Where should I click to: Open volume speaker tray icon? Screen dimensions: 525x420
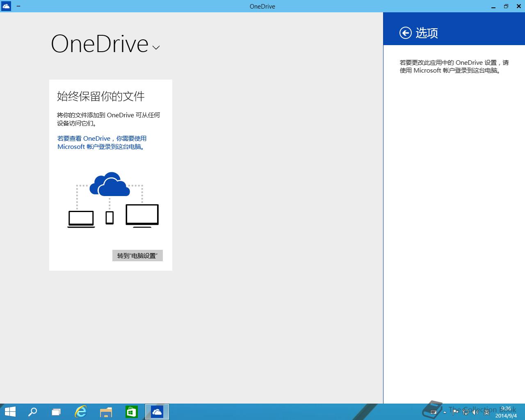click(476, 412)
